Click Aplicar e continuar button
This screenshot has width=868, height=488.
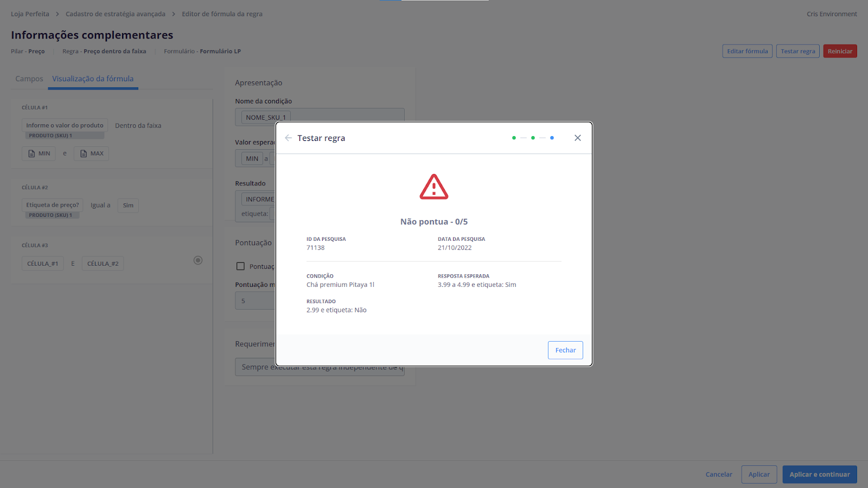coord(819,474)
